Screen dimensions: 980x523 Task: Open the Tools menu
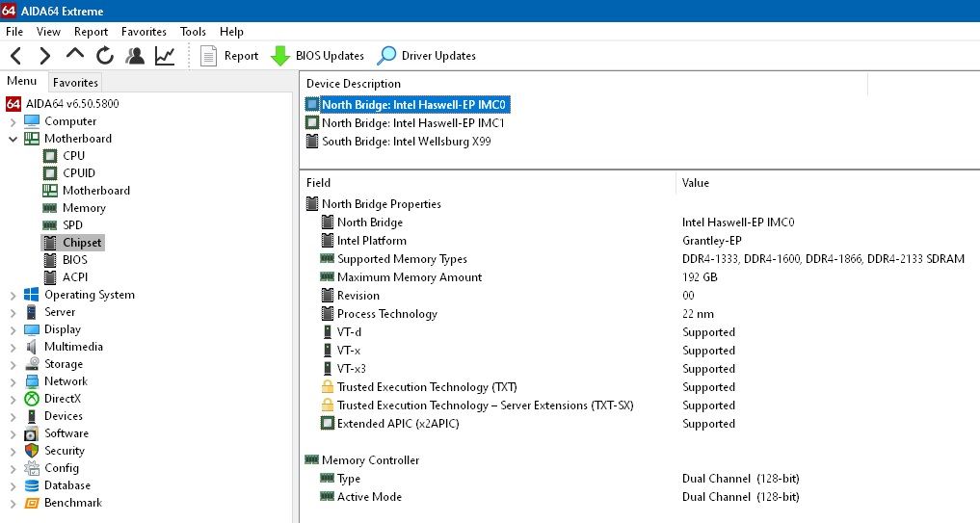tap(193, 32)
